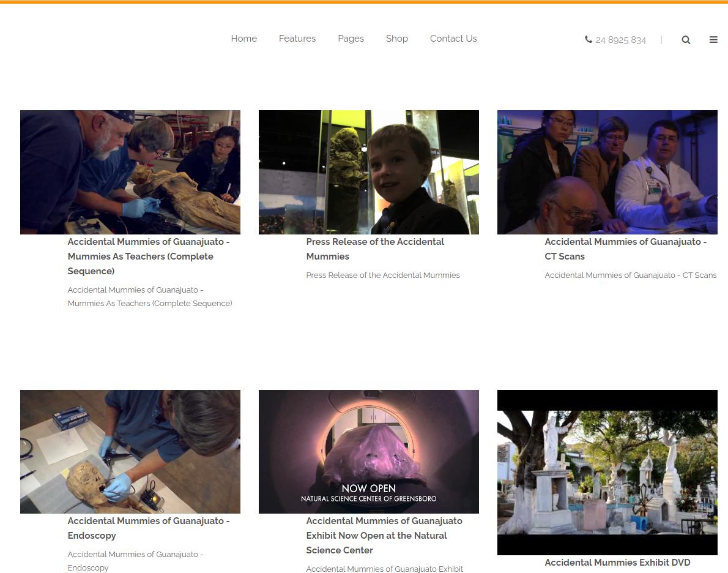Open the Now Open Natural Science Center thumbnail
Image resolution: width=728 pixels, height=573 pixels.
coord(369,452)
